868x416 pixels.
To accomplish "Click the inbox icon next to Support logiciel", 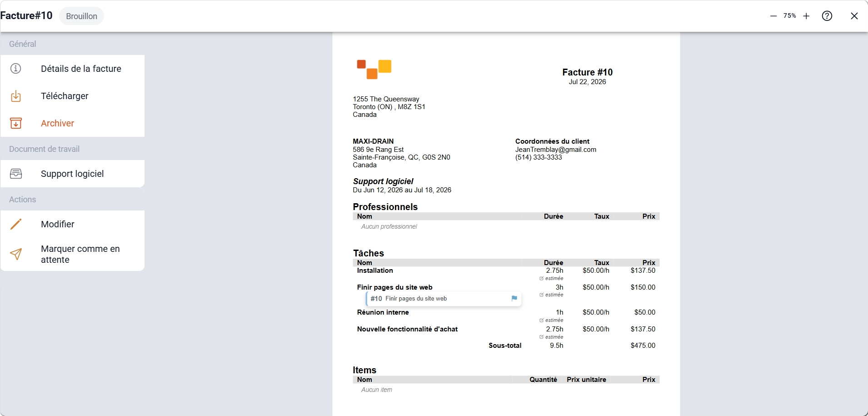I will point(16,174).
